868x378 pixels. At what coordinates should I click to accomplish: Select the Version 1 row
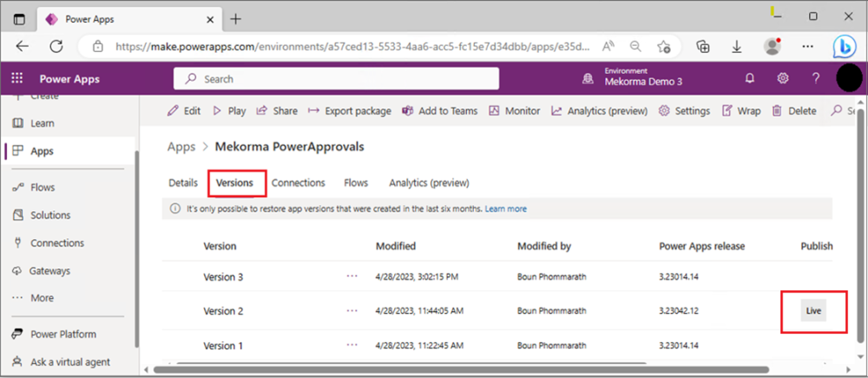tap(497, 345)
